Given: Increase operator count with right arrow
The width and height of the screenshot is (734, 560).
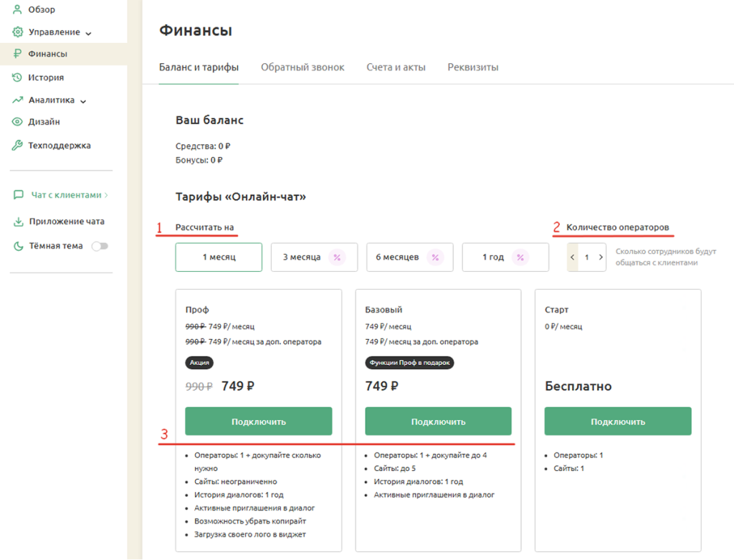Looking at the screenshot, I should [601, 257].
